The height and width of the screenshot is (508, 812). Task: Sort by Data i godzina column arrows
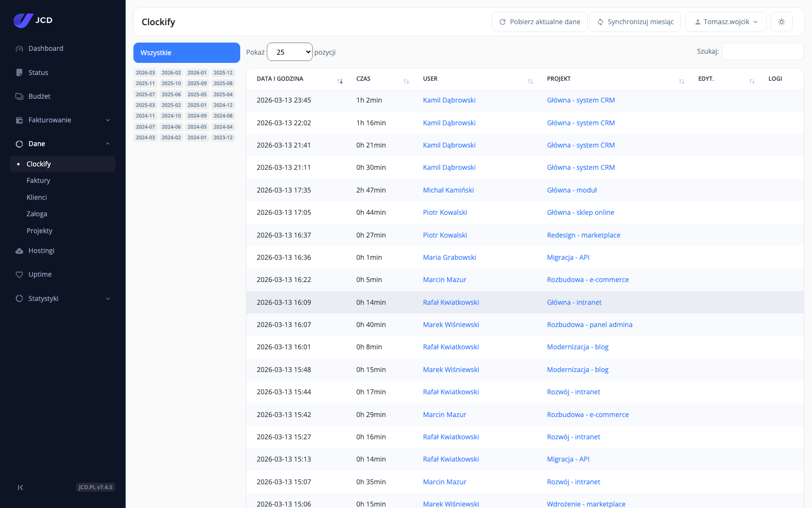340,81
